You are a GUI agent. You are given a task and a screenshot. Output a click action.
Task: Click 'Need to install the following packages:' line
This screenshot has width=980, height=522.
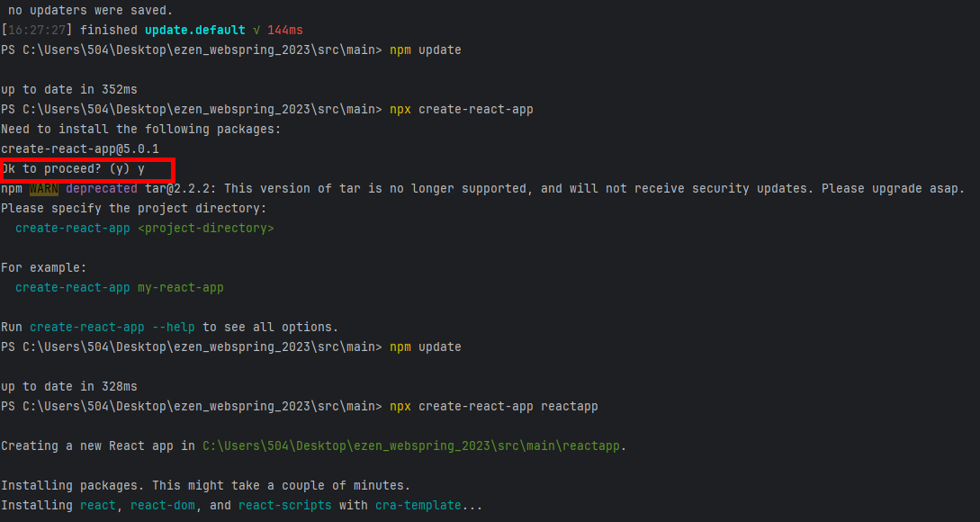point(141,129)
